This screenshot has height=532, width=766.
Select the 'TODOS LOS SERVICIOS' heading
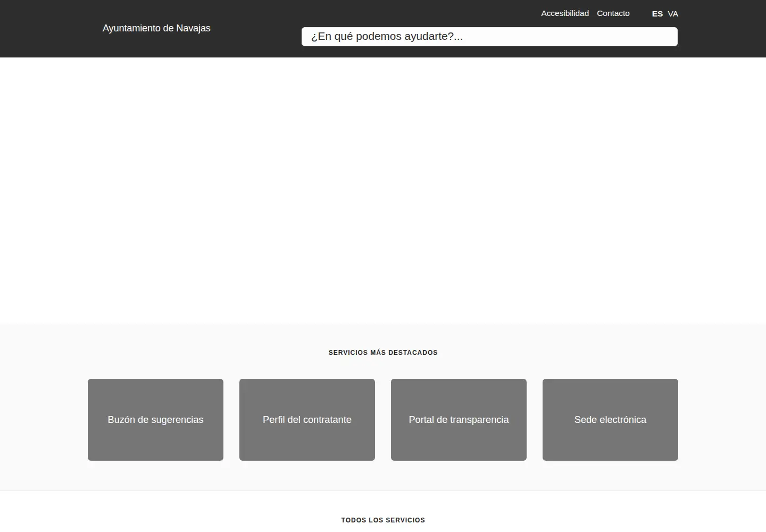[x=383, y=520]
